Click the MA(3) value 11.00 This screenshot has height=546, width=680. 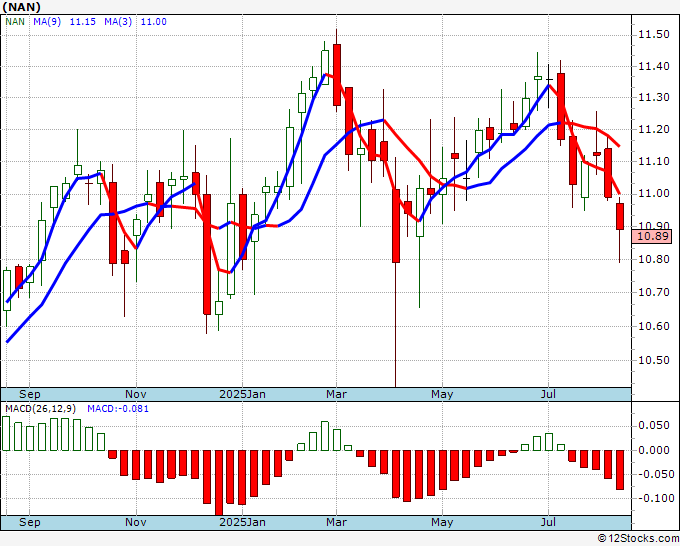[154, 22]
